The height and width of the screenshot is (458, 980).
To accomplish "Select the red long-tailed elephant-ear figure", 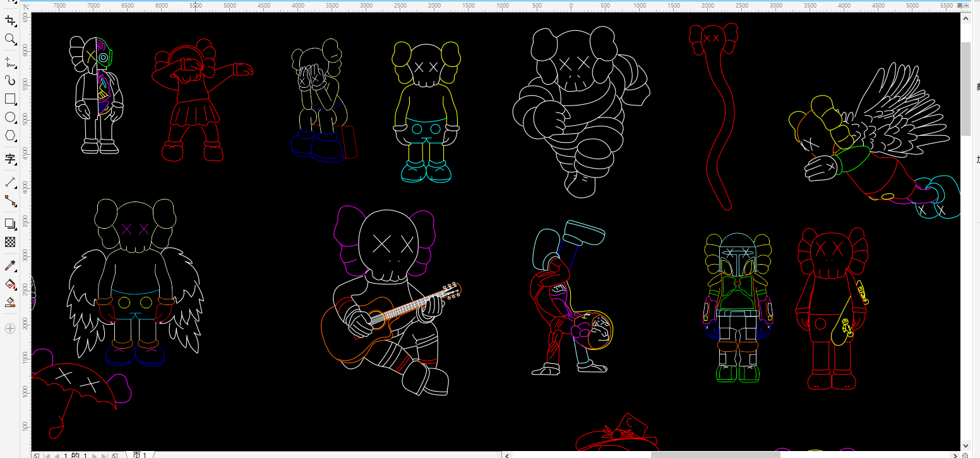I will click(714, 116).
